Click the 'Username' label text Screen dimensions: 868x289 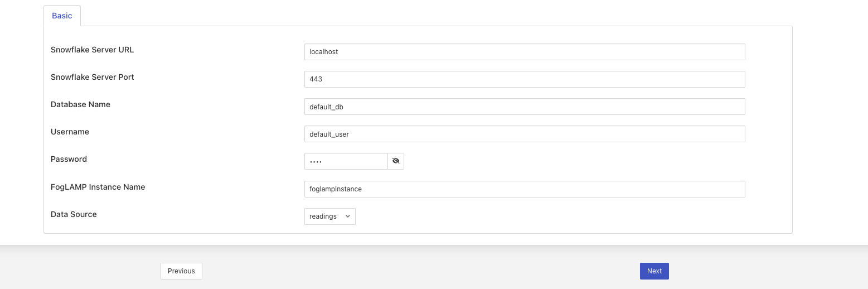tap(70, 132)
